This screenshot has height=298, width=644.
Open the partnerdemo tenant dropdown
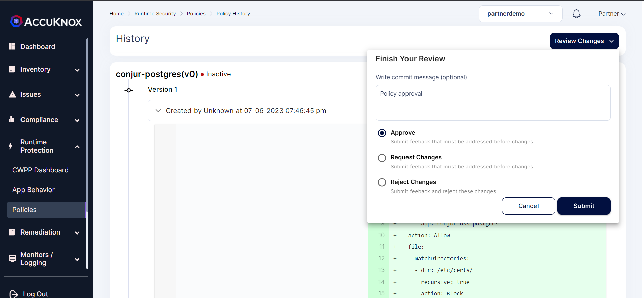pyautogui.click(x=520, y=14)
